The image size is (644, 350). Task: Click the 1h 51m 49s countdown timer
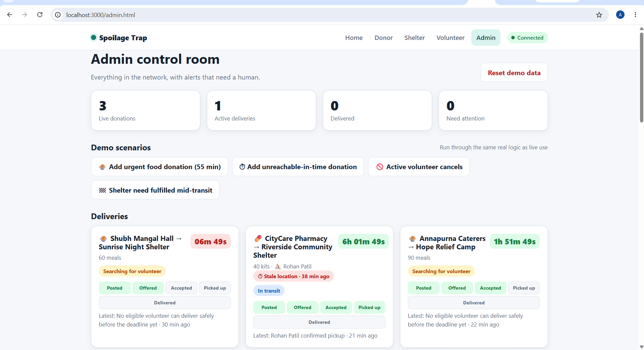pyautogui.click(x=515, y=242)
